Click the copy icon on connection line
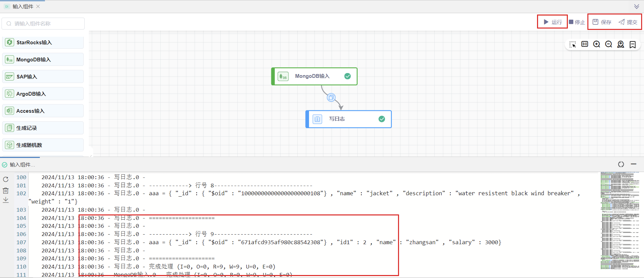The image size is (644, 278). (331, 98)
